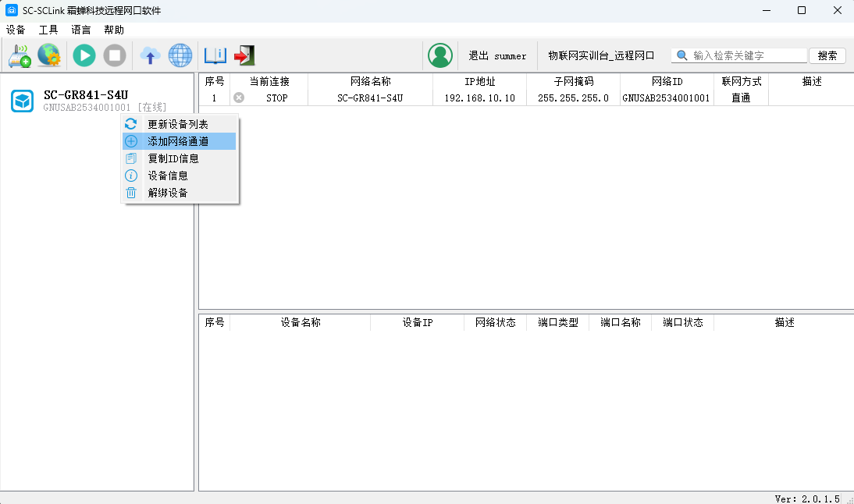Screen dimensions: 854x504
Task: Click the add router device icon
Action: pos(20,55)
